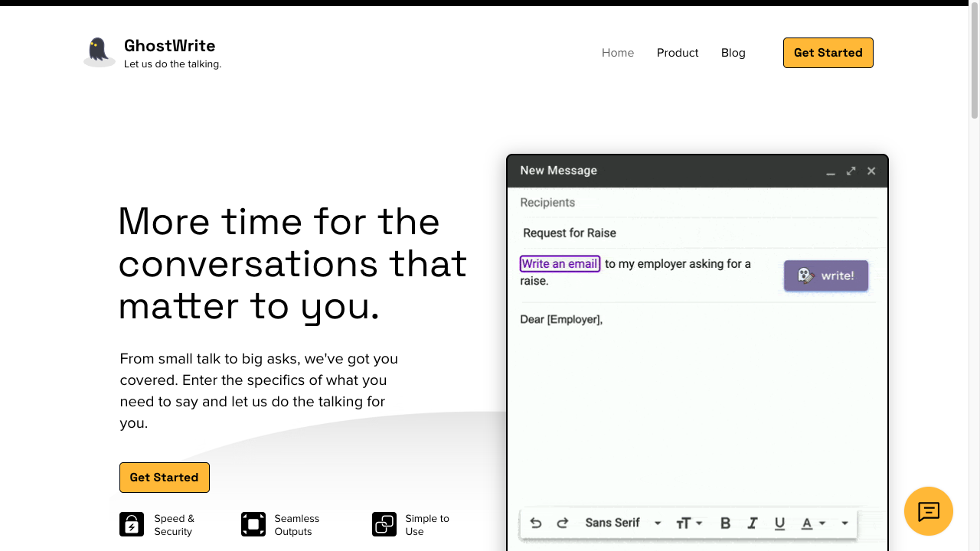The height and width of the screenshot is (551, 980).
Task: Close the New Message window
Action: [871, 171]
